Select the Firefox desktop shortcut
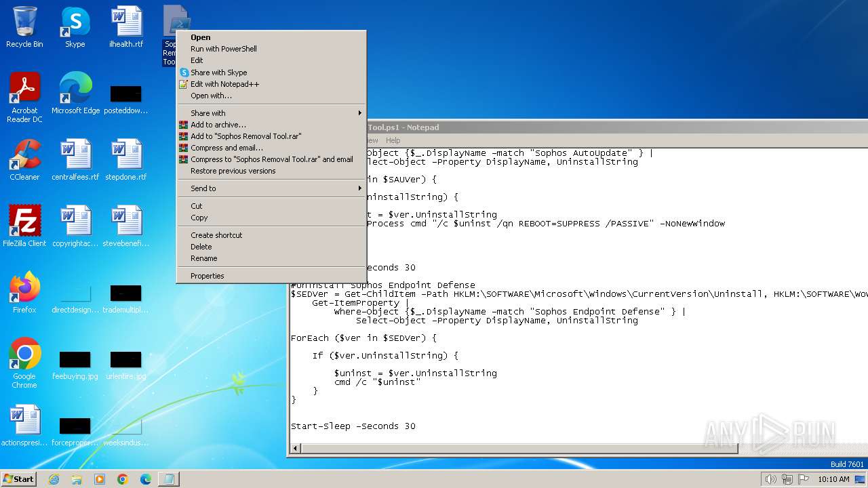This screenshot has width=868, height=488. [x=24, y=293]
